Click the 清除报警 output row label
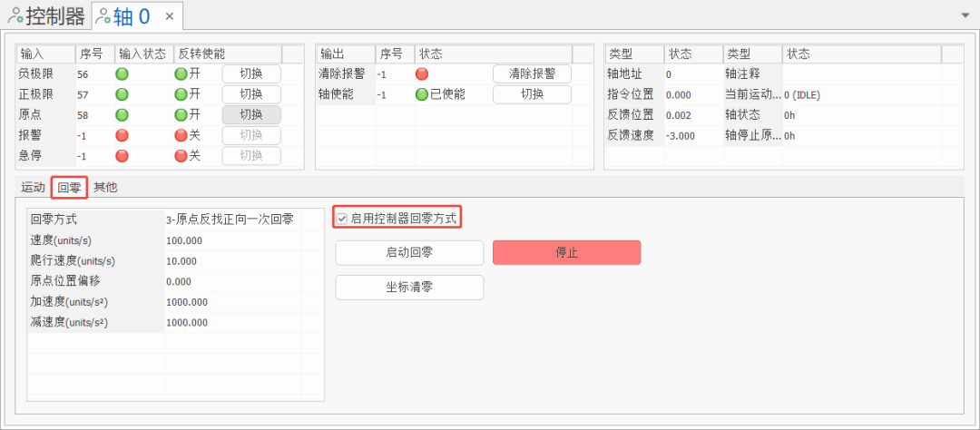This screenshot has width=980, height=430. pyautogui.click(x=346, y=74)
